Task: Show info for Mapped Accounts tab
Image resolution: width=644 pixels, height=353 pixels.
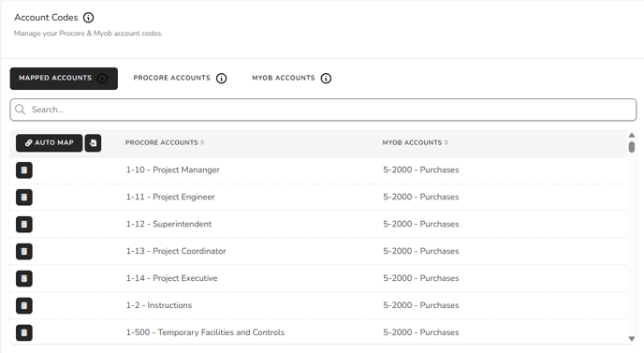Action: [103, 78]
